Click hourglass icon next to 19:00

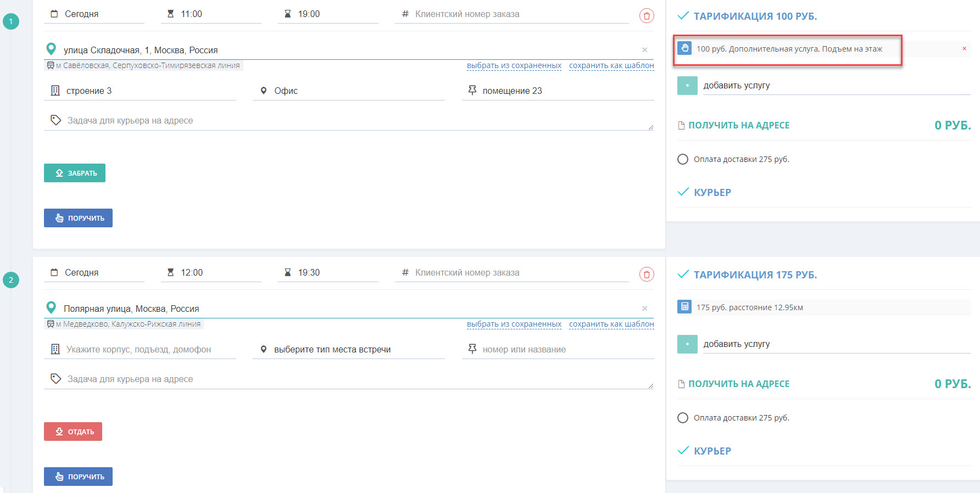(288, 14)
